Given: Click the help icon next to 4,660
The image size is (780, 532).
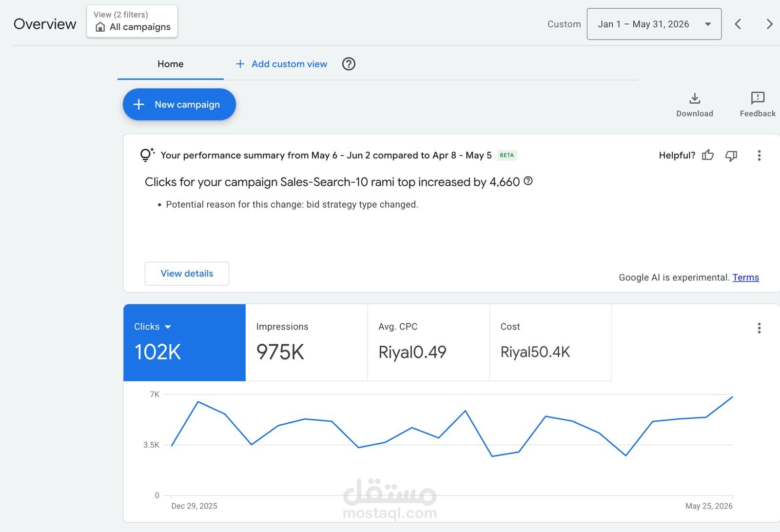Looking at the screenshot, I should 528,181.
